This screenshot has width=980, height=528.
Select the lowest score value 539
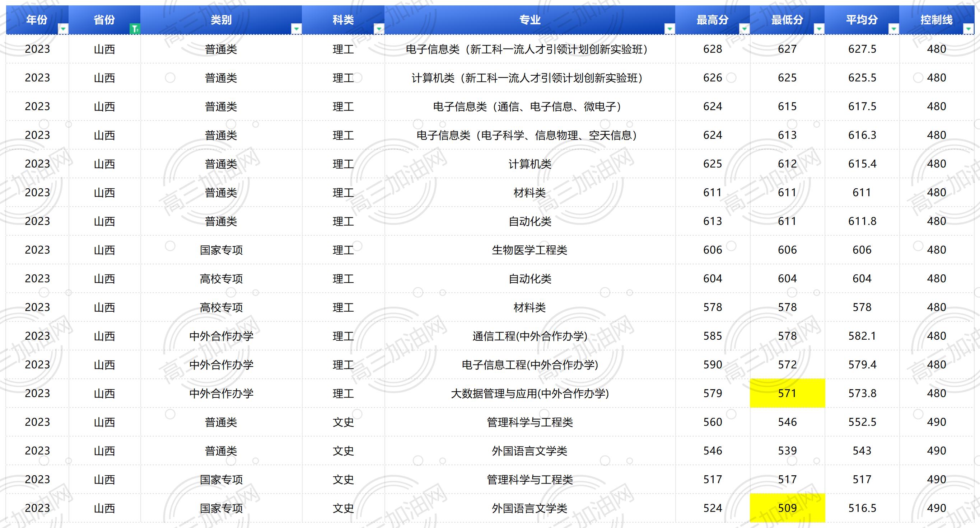point(787,451)
